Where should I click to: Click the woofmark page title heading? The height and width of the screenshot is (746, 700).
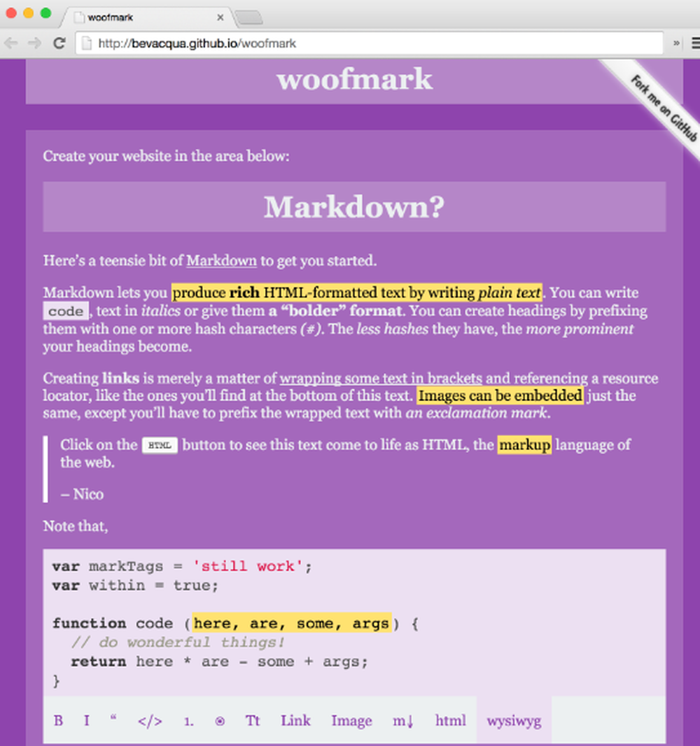click(x=354, y=79)
